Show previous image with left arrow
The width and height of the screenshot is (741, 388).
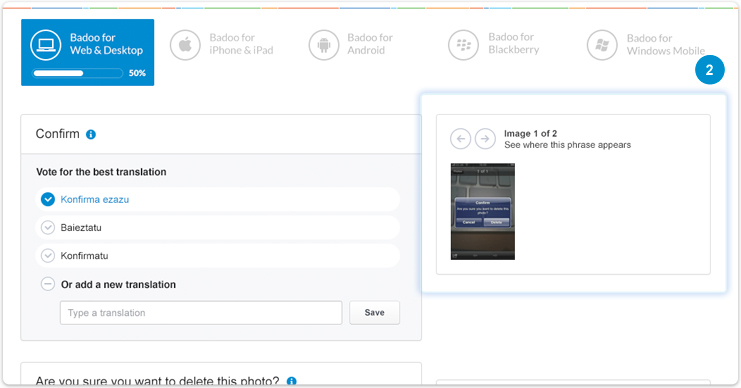460,139
